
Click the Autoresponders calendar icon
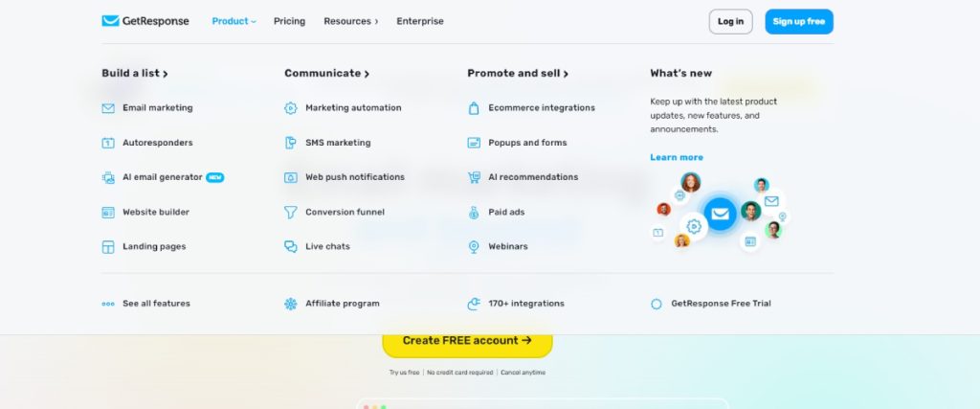pyautogui.click(x=108, y=143)
